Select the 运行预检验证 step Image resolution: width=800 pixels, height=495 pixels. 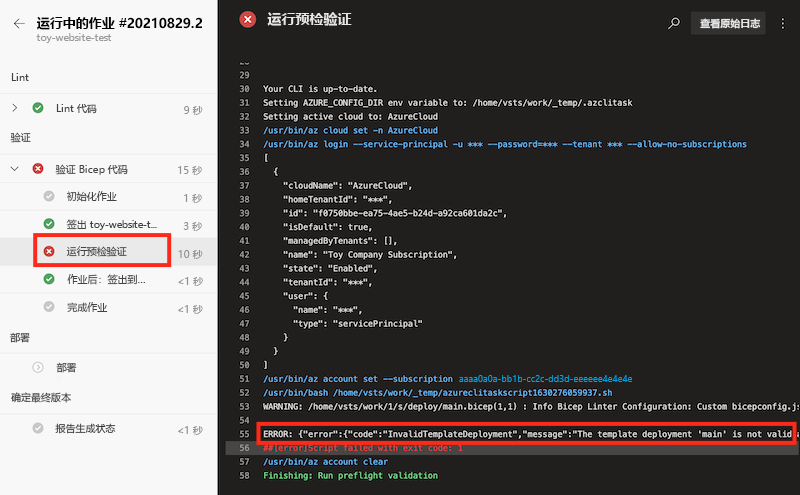(108, 252)
